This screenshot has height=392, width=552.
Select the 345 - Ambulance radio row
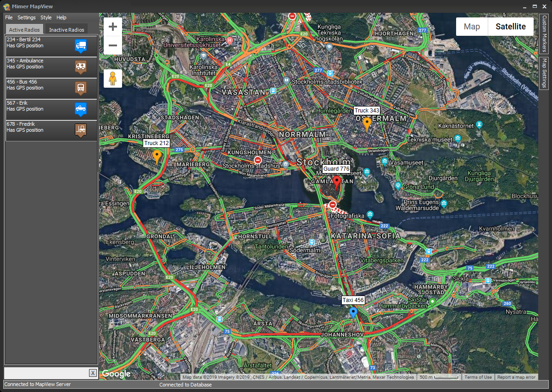(51, 67)
